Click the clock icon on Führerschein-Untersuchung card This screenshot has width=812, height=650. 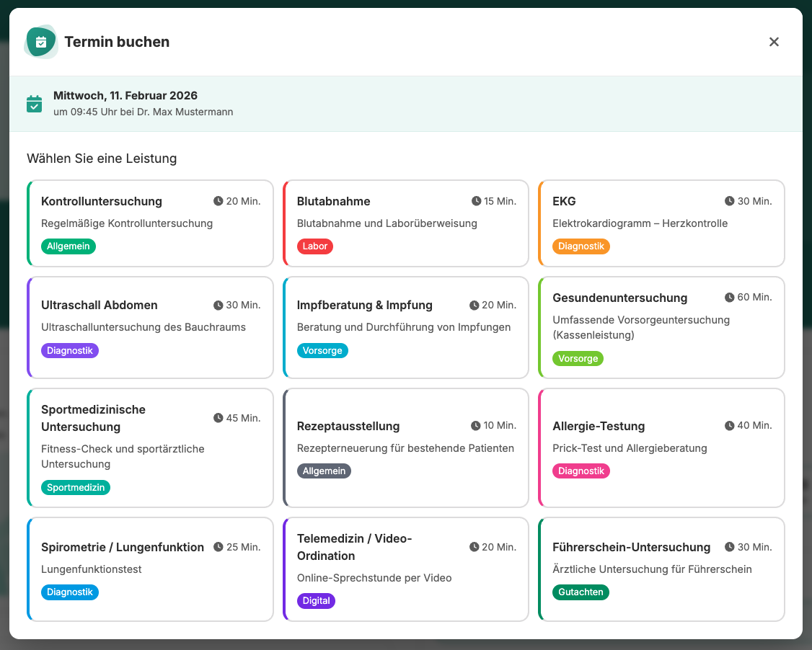730,547
